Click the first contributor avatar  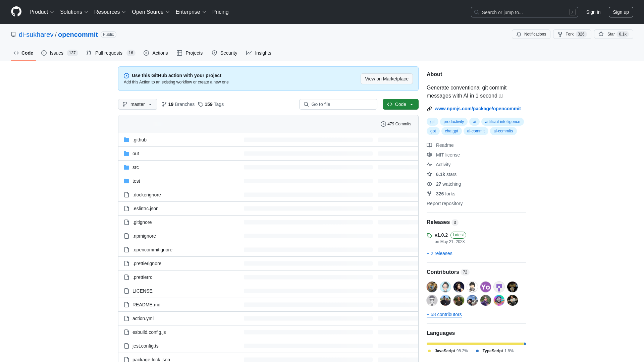pos(432,287)
